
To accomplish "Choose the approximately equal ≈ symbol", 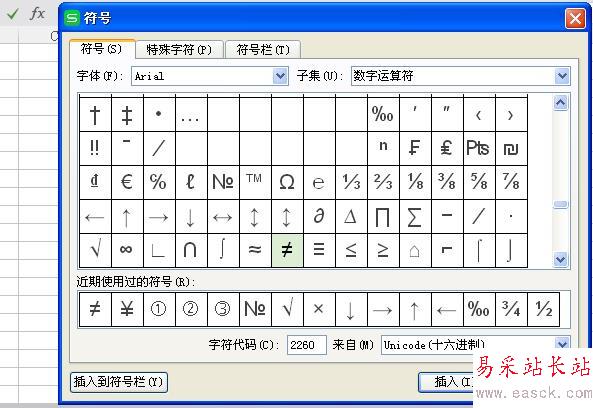I will click(x=255, y=250).
